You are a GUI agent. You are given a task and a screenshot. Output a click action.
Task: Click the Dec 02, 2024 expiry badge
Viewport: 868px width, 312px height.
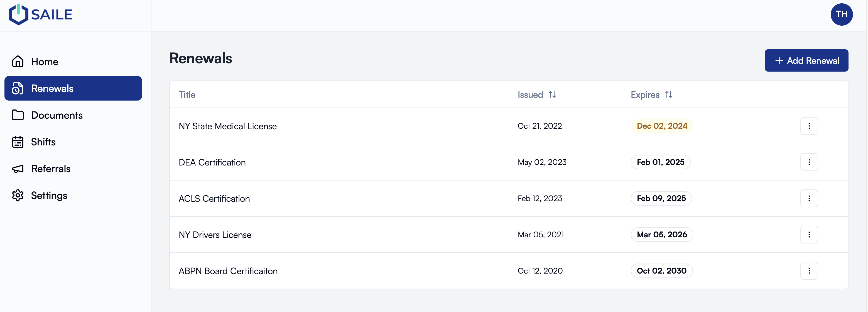point(661,126)
